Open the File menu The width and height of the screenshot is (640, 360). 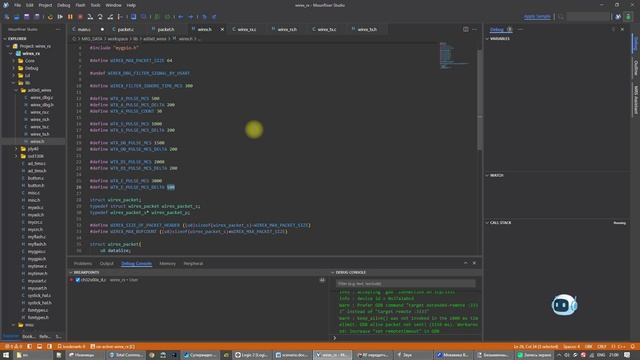coord(18,5)
